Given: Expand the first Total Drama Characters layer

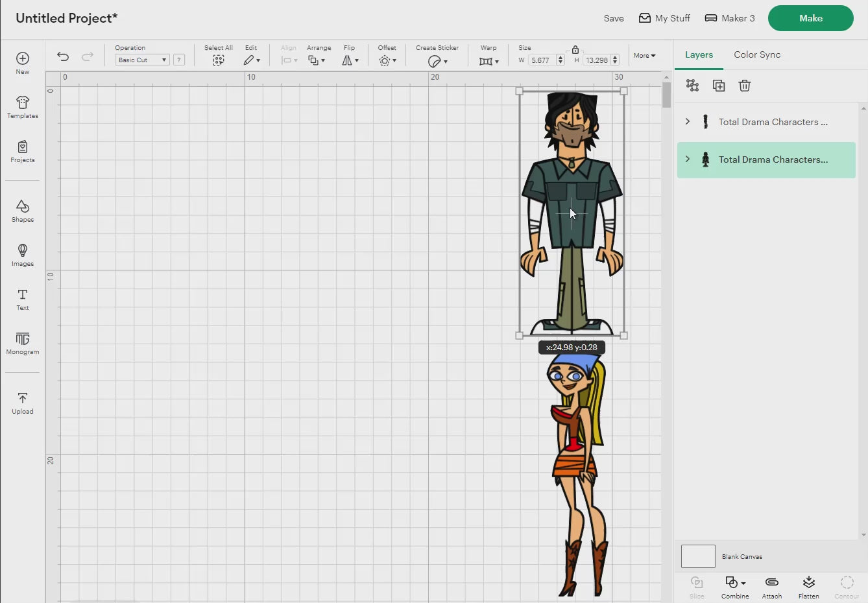Looking at the screenshot, I should click(688, 121).
